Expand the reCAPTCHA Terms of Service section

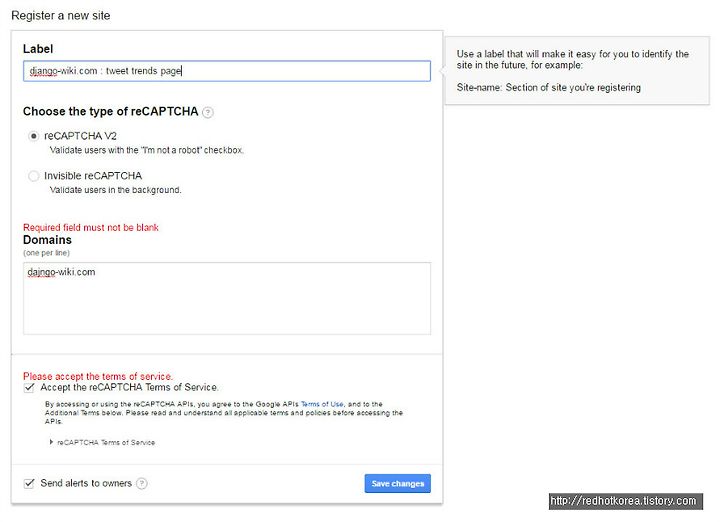point(102,443)
